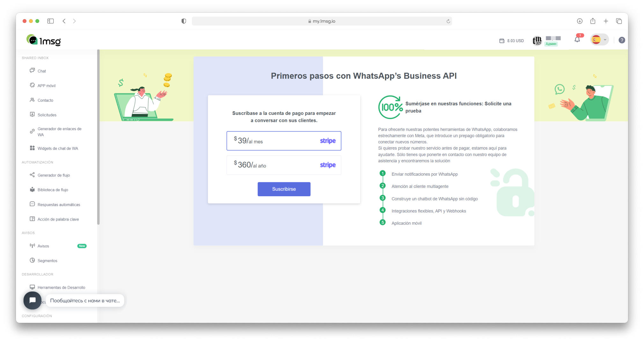Click the Generador de flujo icon
Screen dimensions: 644x342
click(32, 175)
